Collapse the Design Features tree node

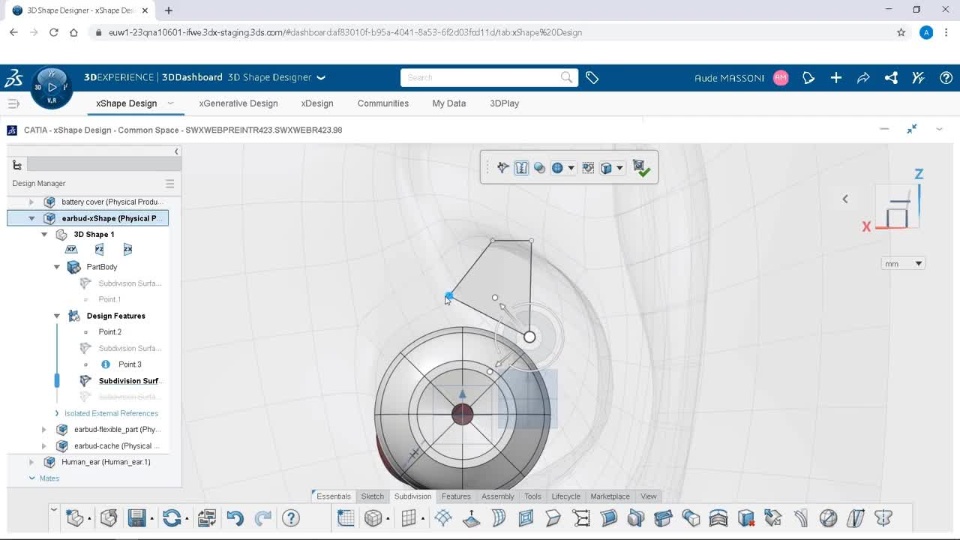tap(57, 316)
